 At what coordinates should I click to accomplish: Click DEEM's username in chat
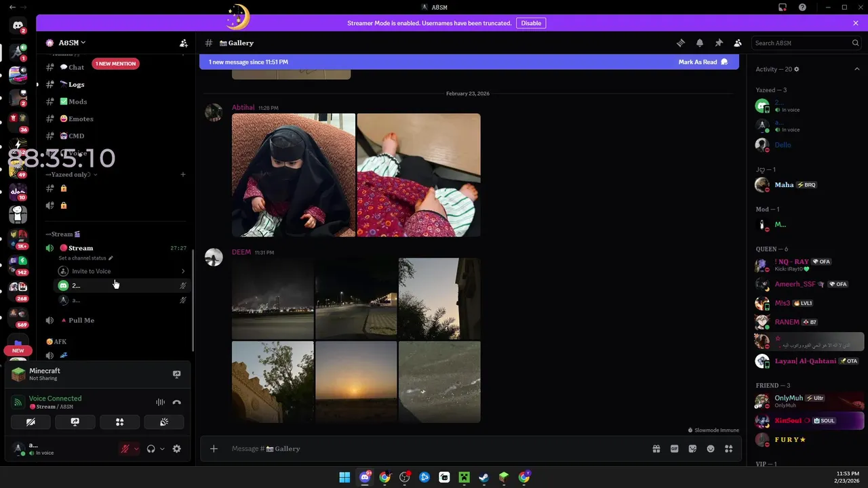click(241, 252)
